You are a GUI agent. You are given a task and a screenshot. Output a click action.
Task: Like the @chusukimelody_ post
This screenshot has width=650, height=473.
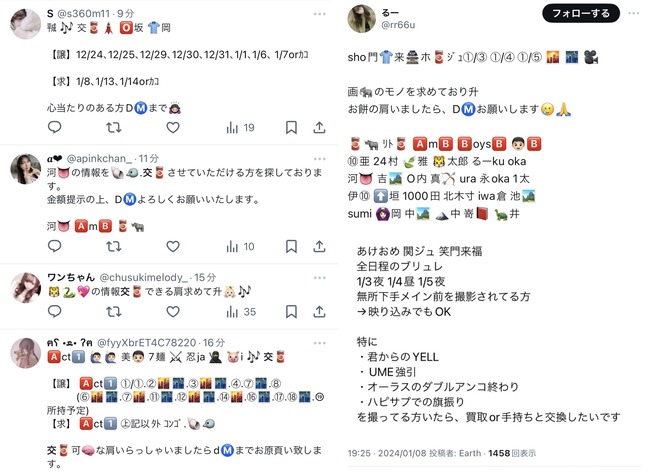(173, 312)
